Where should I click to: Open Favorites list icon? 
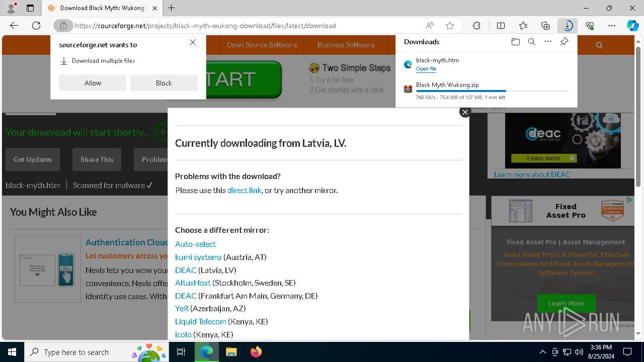[523, 26]
